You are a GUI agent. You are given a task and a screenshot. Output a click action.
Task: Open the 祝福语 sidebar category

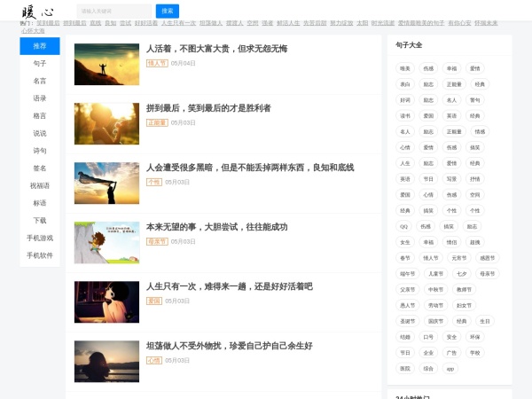[x=40, y=185]
